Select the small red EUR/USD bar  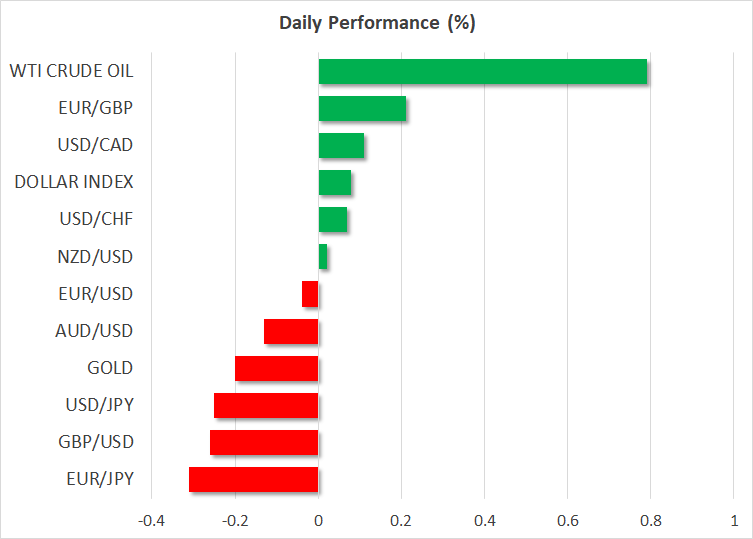pos(310,294)
